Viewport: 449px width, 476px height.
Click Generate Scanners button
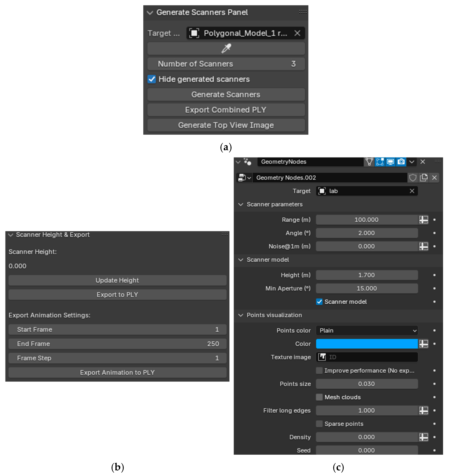[226, 95]
